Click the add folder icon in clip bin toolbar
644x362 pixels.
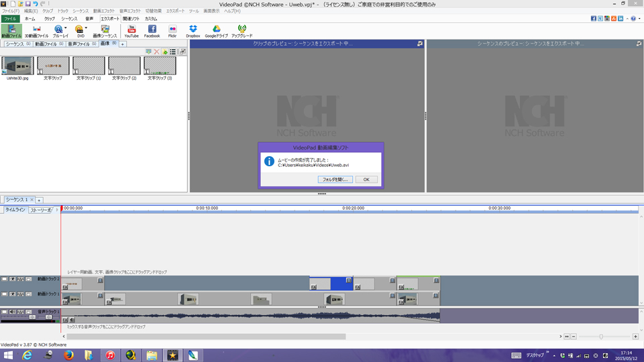165,52
